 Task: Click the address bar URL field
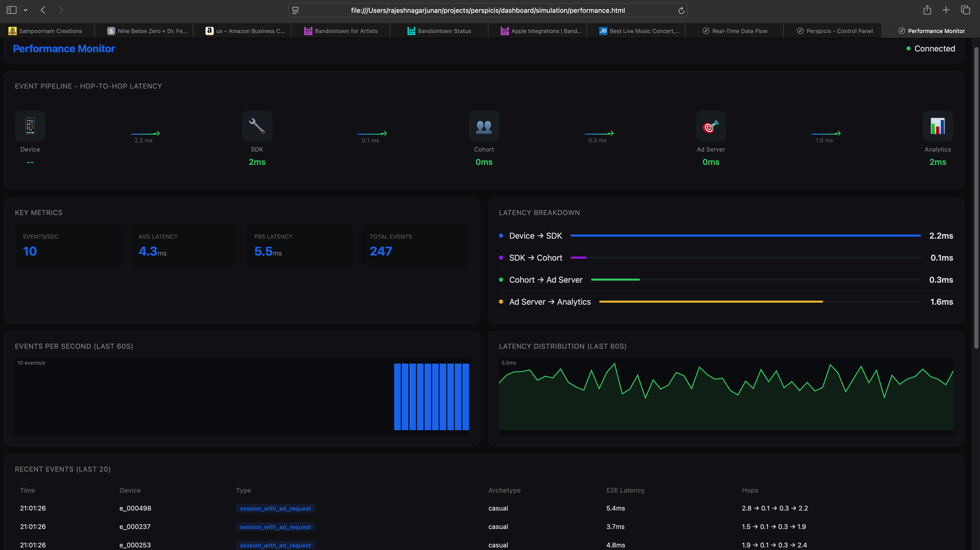tap(488, 10)
